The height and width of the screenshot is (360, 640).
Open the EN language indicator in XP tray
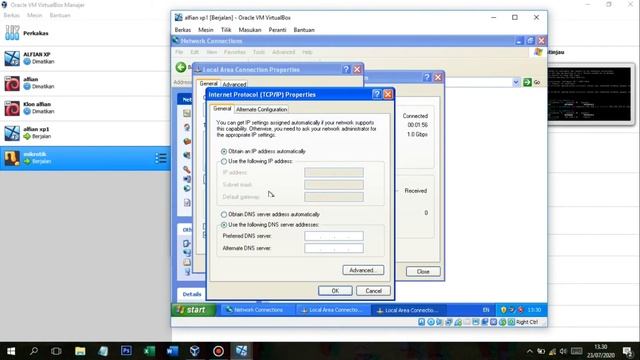(x=486, y=310)
